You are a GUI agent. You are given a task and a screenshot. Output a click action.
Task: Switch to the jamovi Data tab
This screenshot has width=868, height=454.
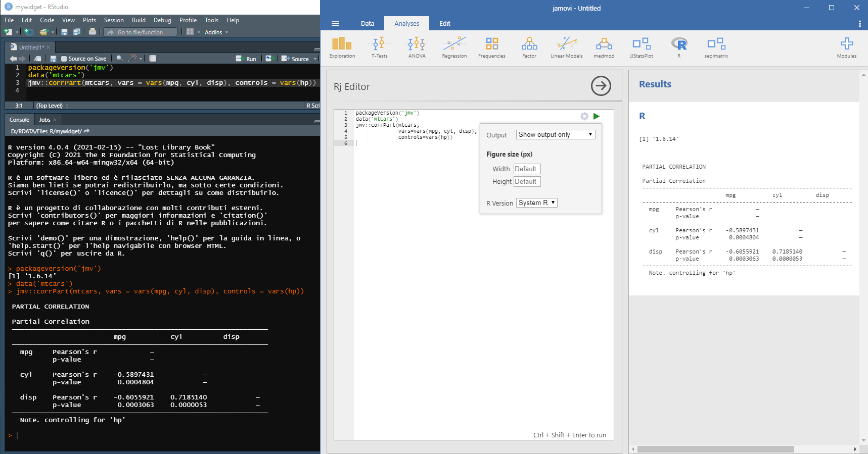pos(368,24)
